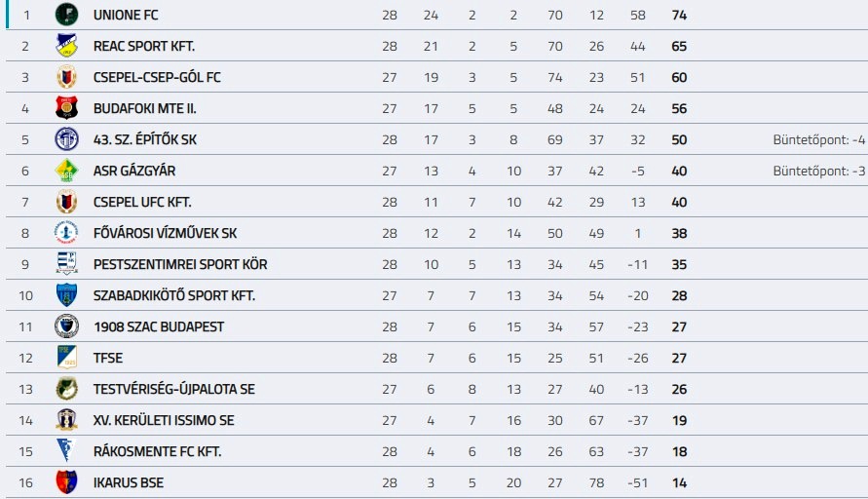Click the Büntetőpont: -4 penalty note

point(819,140)
